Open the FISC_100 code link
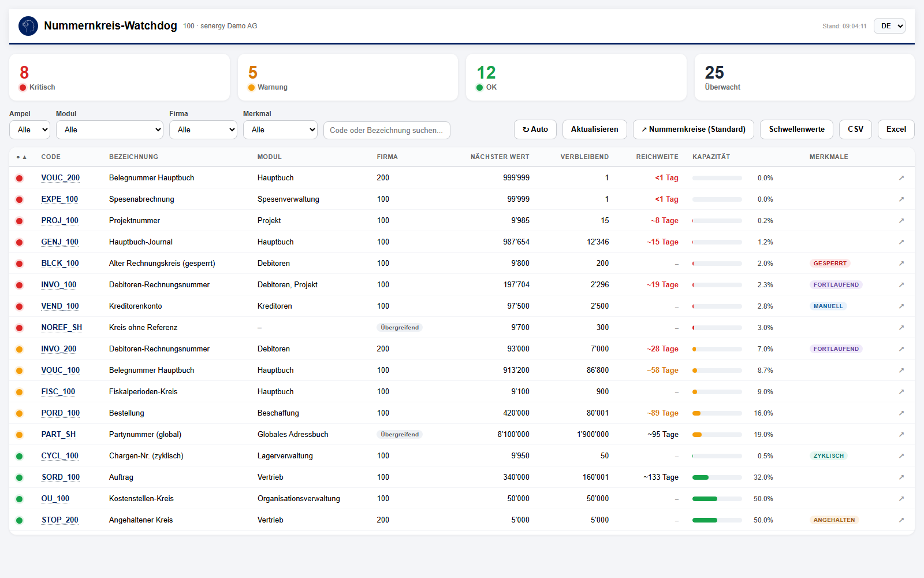 (x=58, y=392)
